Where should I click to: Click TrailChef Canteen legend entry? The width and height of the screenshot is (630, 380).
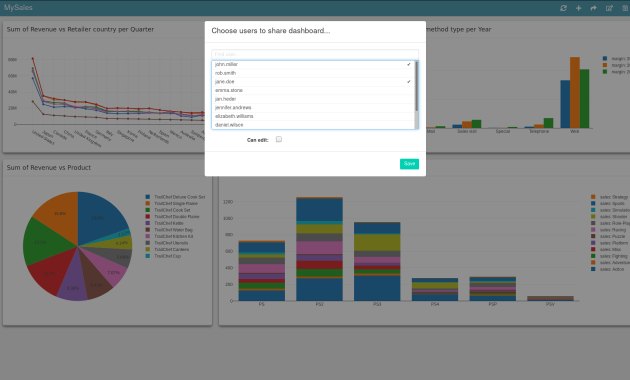point(167,249)
